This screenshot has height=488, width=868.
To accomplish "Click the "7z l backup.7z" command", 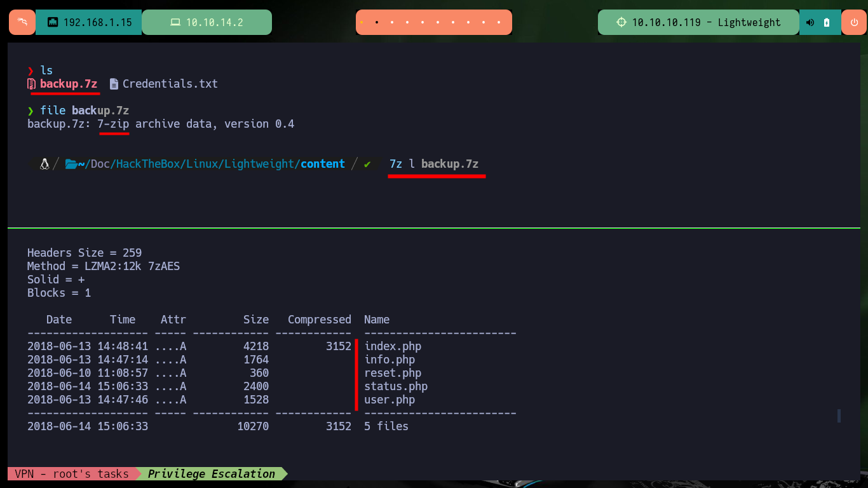I will click(434, 164).
